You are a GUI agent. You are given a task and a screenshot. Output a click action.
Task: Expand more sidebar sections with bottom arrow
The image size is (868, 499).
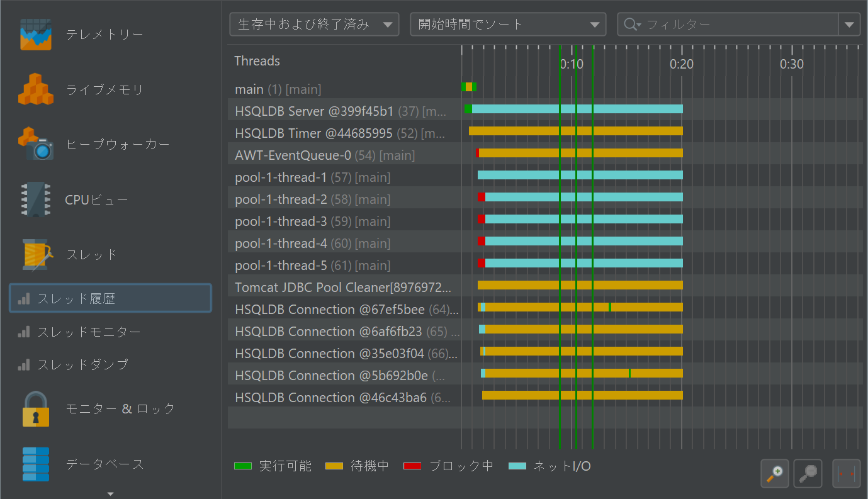pos(111,493)
